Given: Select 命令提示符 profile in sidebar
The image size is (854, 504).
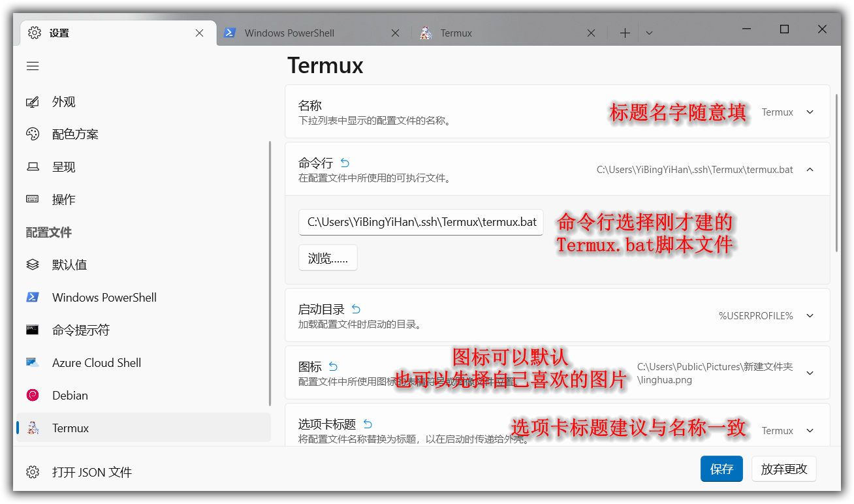Looking at the screenshot, I should point(144,330).
